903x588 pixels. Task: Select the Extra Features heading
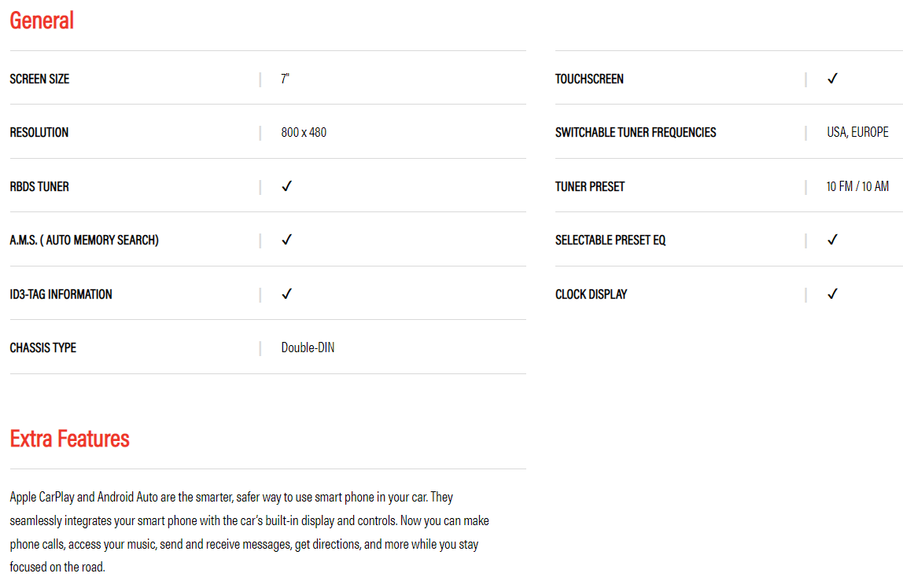(x=70, y=439)
